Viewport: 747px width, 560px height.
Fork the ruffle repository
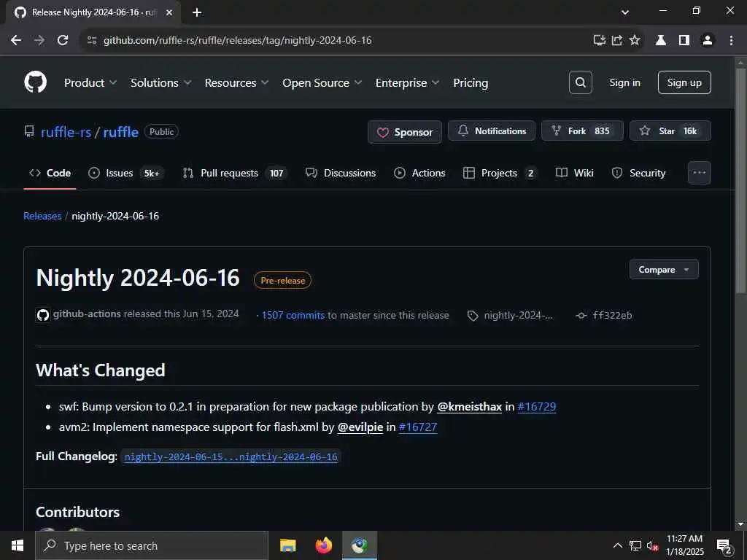click(582, 131)
